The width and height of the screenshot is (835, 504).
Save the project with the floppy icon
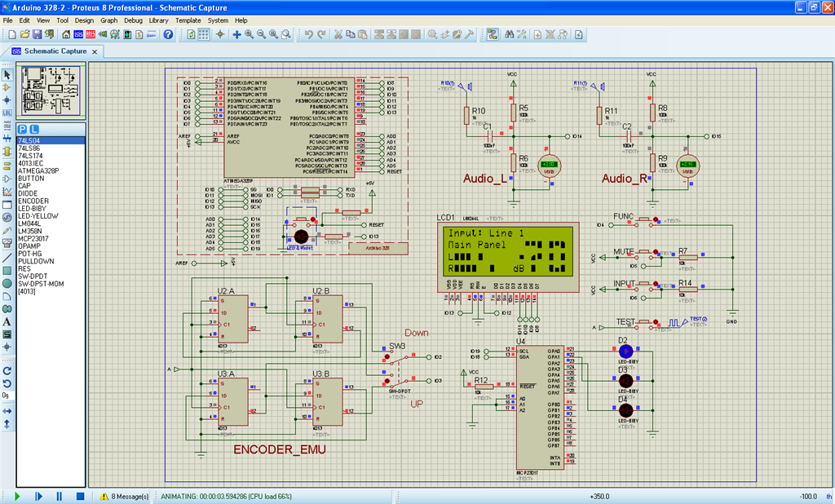click(37, 34)
